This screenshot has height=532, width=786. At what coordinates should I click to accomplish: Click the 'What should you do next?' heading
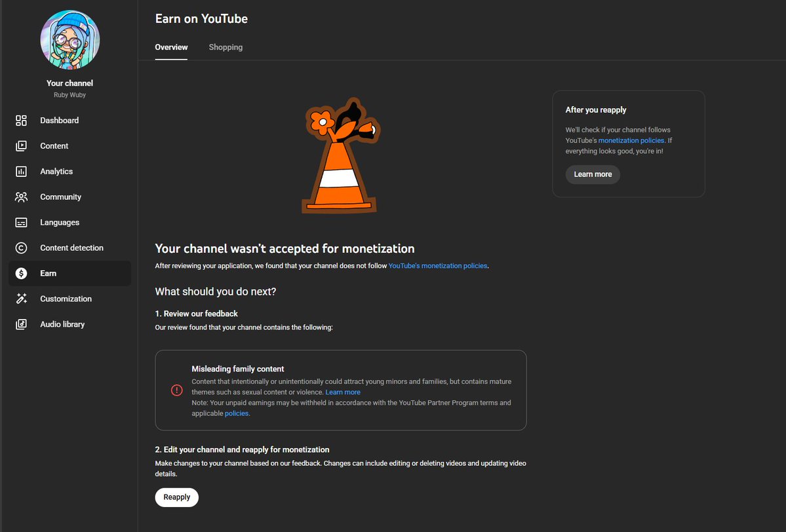[216, 292]
